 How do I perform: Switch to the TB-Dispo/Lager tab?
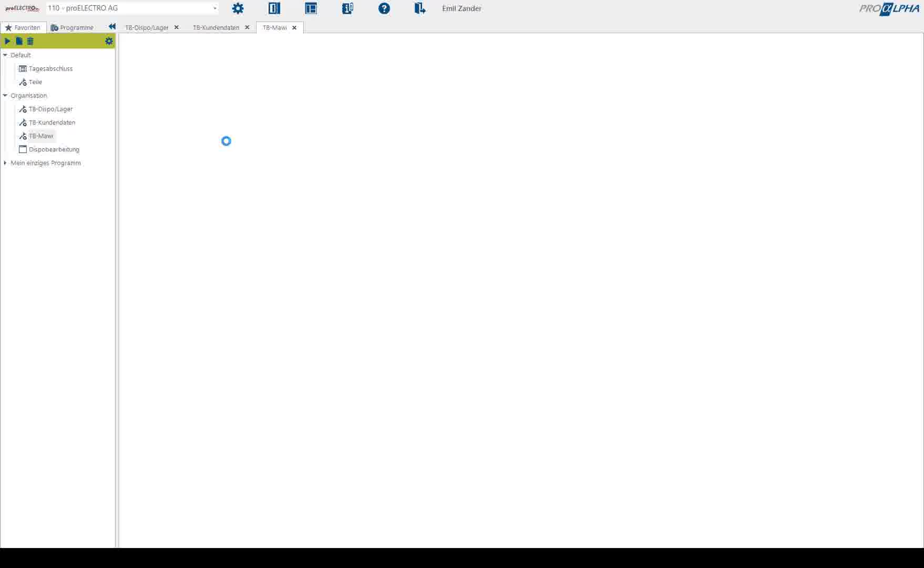coord(147,27)
